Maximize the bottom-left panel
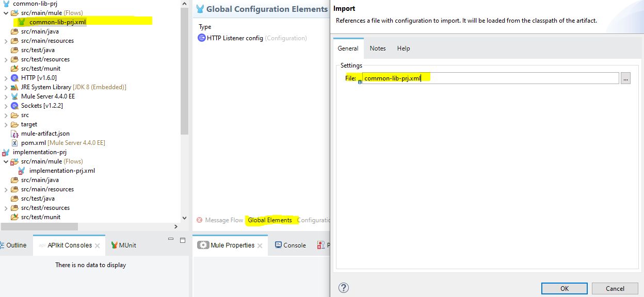The width and height of the screenshot is (644, 297). [182, 240]
